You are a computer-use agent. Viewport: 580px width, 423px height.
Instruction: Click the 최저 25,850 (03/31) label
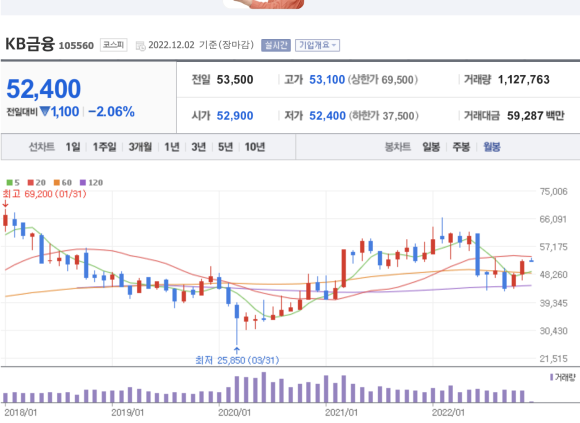click(x=237, y=360)
